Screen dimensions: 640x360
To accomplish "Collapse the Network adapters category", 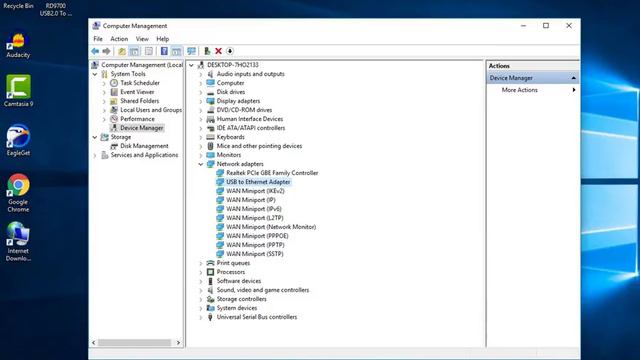I will (201, 164).
